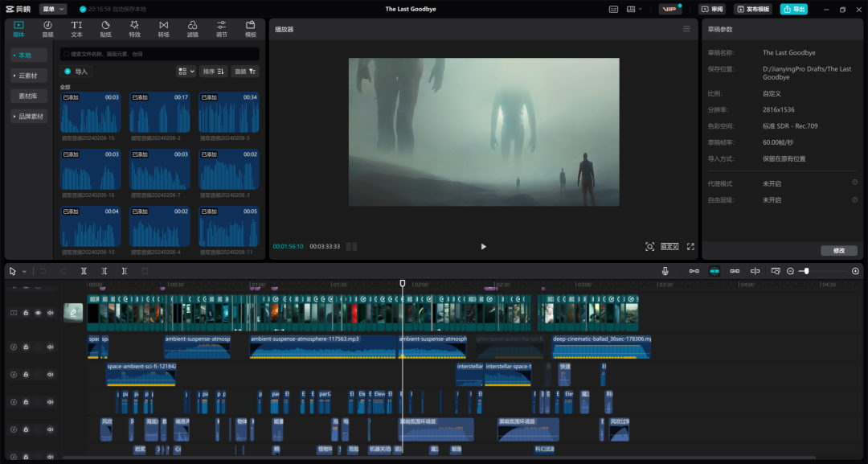
Task: Mute the main video track
Action: click(x=51, y=313)
